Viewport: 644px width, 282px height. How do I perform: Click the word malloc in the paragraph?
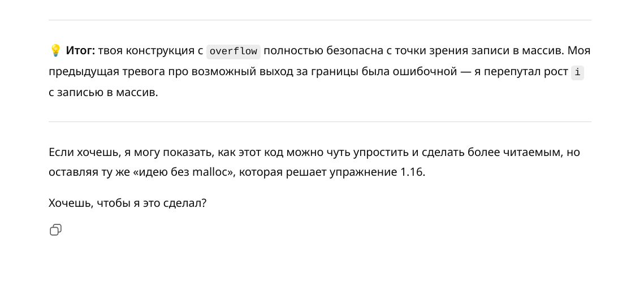(x=213, y=172)
